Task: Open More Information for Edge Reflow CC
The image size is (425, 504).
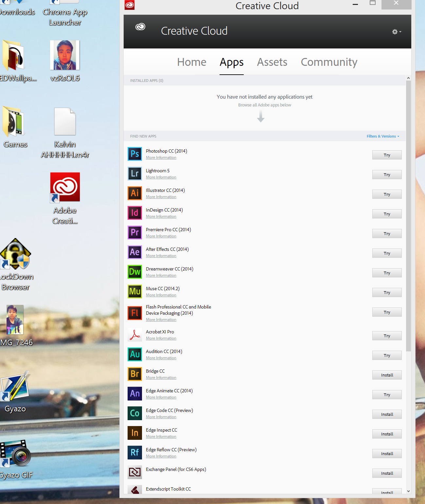Action: [x=161, y=457]
